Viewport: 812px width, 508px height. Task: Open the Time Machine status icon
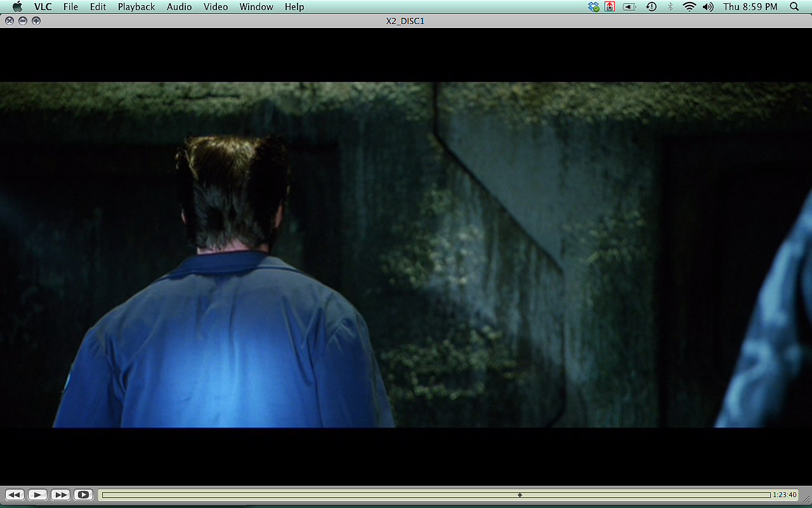(651, 6)
